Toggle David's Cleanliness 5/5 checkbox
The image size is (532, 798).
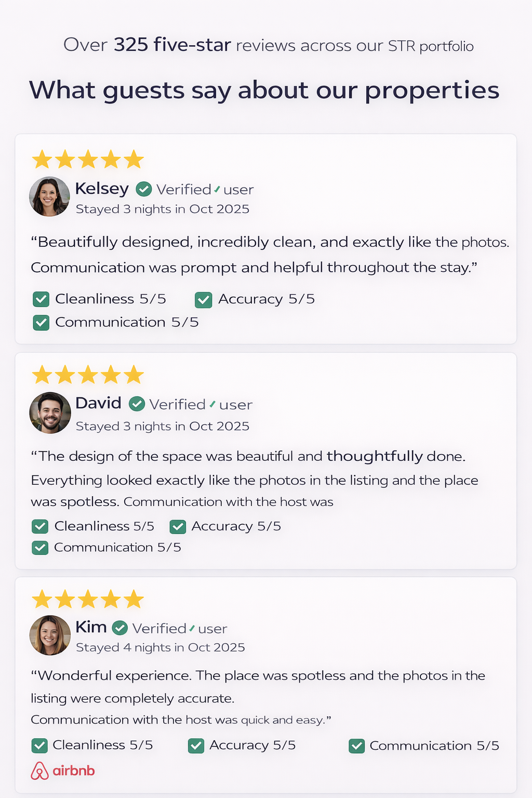[40, 526]
